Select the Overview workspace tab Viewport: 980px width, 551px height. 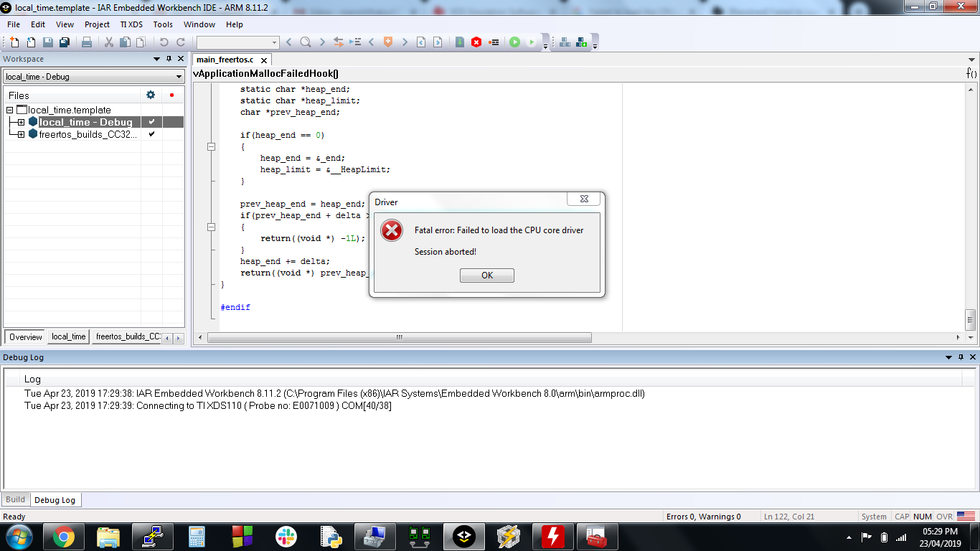26,336
